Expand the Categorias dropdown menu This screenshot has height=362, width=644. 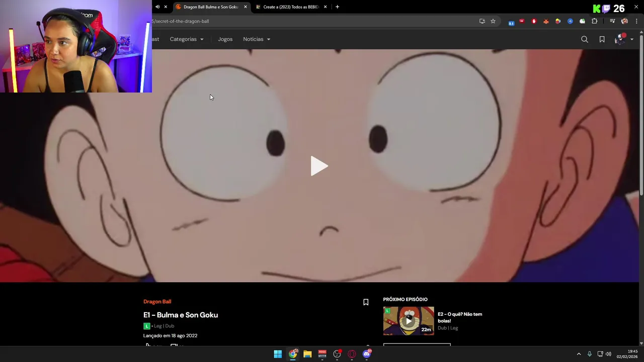[x=187, y=39]
